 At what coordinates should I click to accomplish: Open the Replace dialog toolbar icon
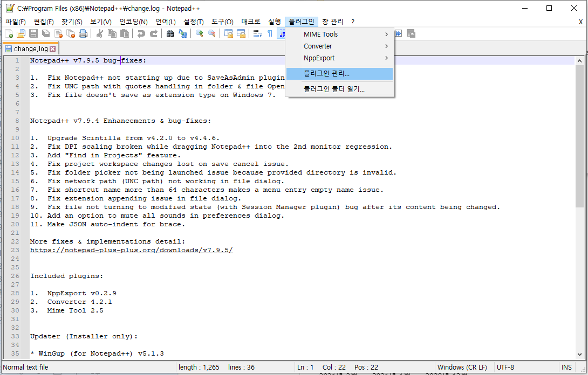click(183, 34)
